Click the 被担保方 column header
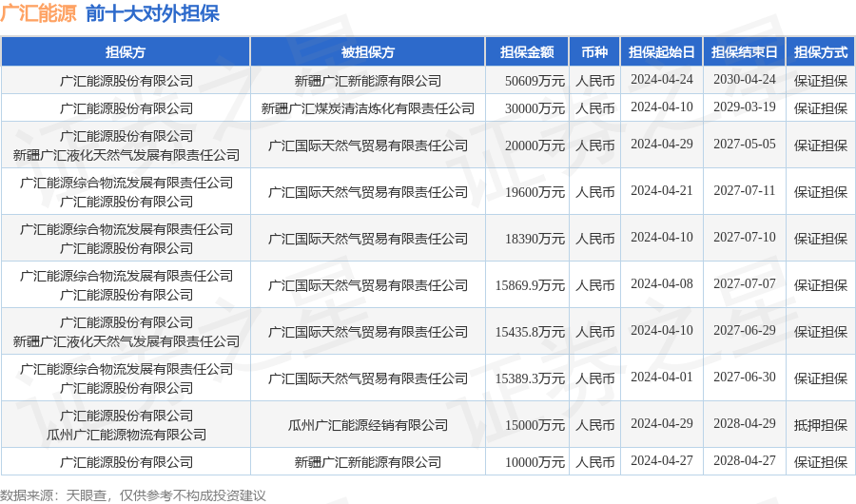Image resolution: width=856 pixels, height=504 pixels. coord(367,52)
